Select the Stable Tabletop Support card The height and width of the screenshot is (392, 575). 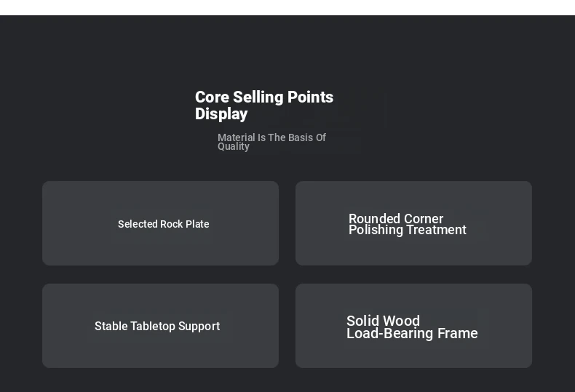tap(160, 326)
